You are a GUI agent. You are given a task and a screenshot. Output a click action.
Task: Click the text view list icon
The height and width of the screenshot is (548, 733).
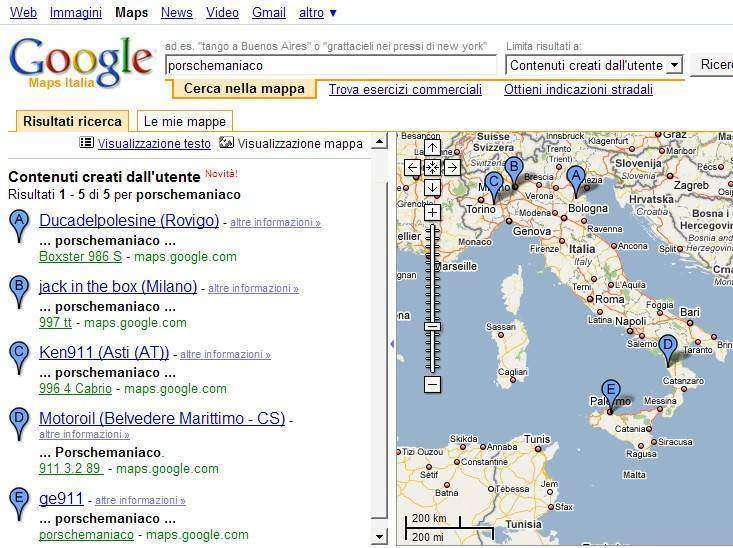click(86, 143)
